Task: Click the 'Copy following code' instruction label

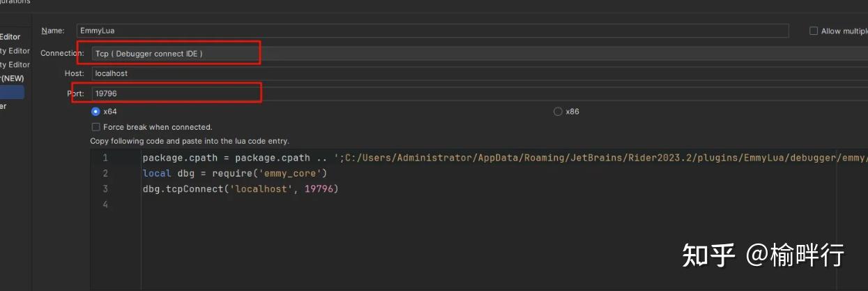Action: click(x=190, y=141)
